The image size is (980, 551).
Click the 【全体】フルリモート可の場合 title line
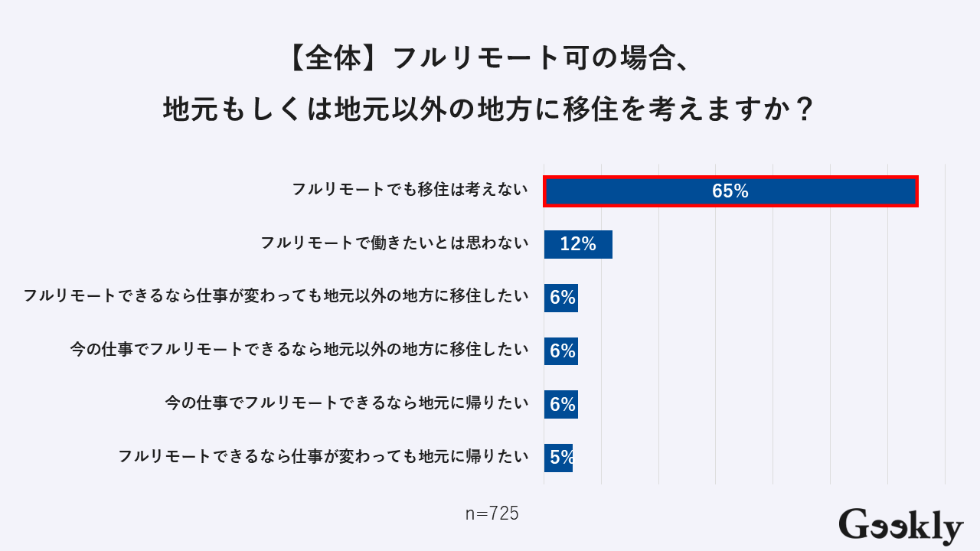[x=489, y=59]
